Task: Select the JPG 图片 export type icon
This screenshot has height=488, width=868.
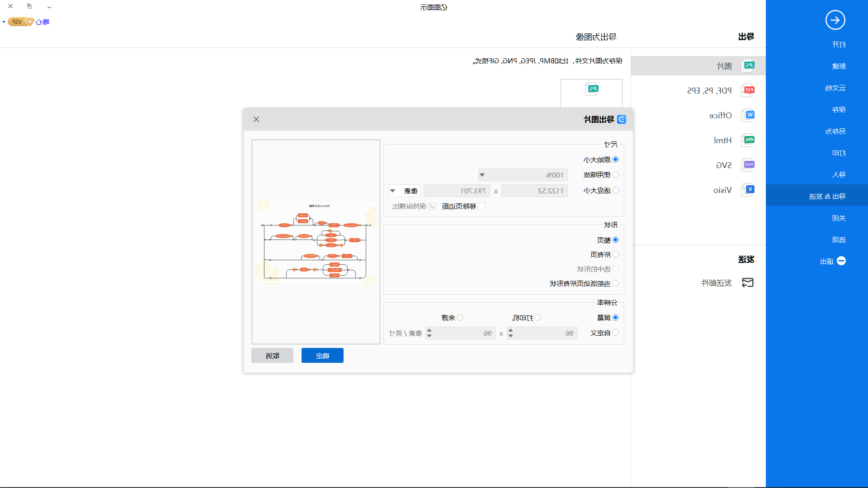Action: point(748,66)
